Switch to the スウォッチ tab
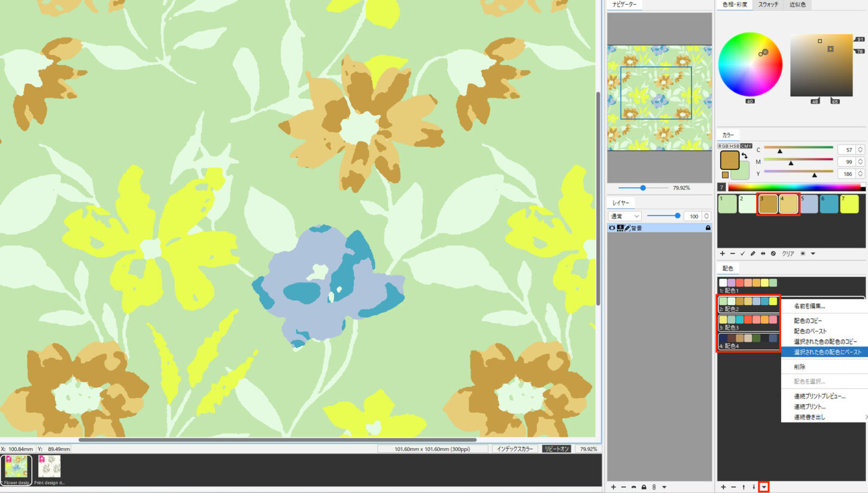This screenshot has width=868, height=493. tap(768, 5)
